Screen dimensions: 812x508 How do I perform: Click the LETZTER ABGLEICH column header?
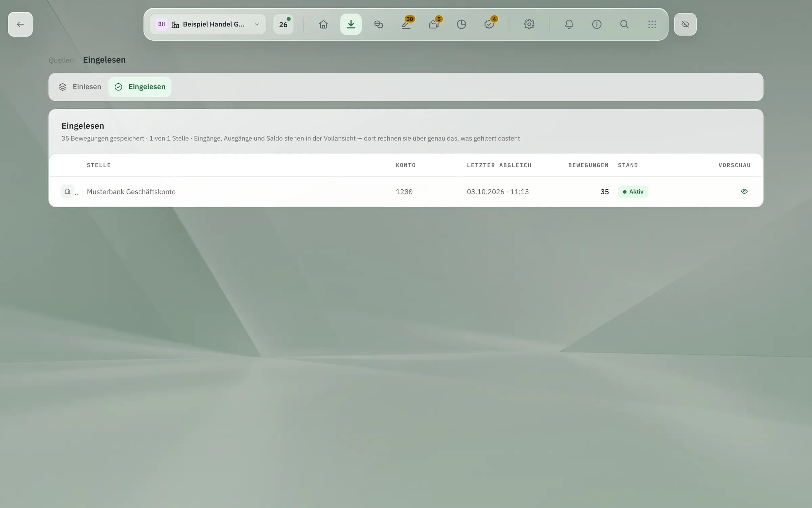coord(499,165)
